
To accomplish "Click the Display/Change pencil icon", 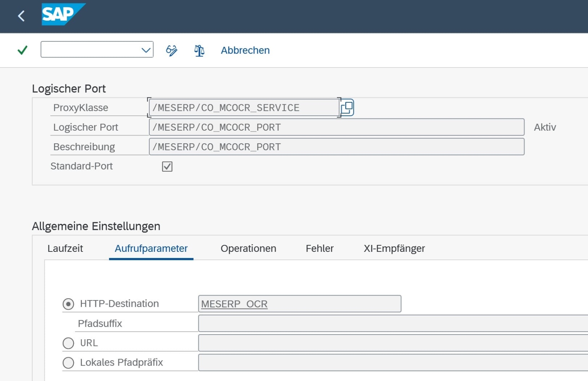I will tap(171, 50).
